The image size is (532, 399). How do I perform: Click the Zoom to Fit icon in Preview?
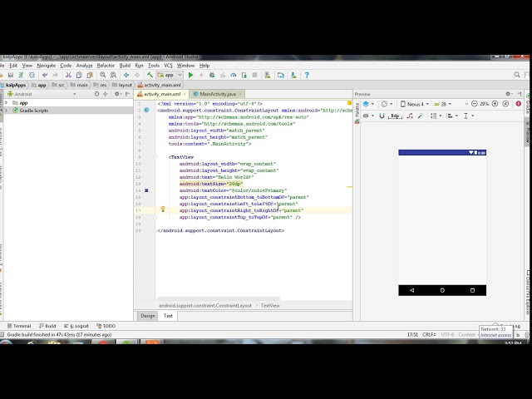point(505,104)
